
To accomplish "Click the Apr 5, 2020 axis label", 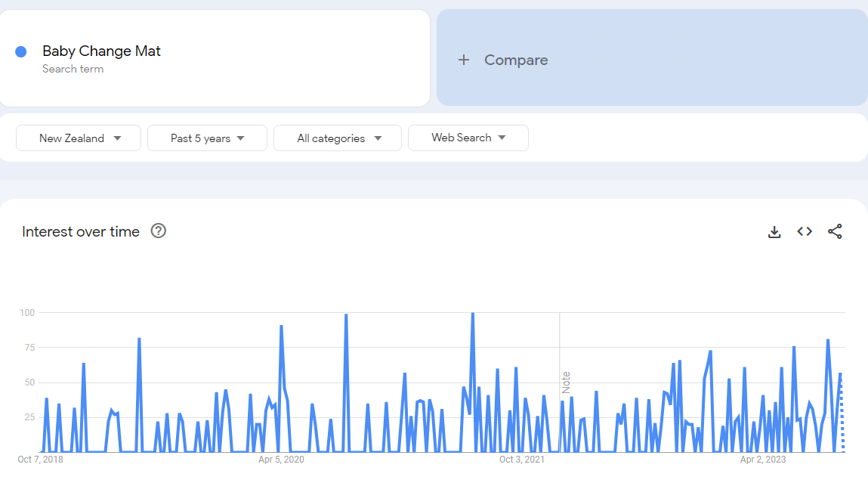I will pos(281,460).
